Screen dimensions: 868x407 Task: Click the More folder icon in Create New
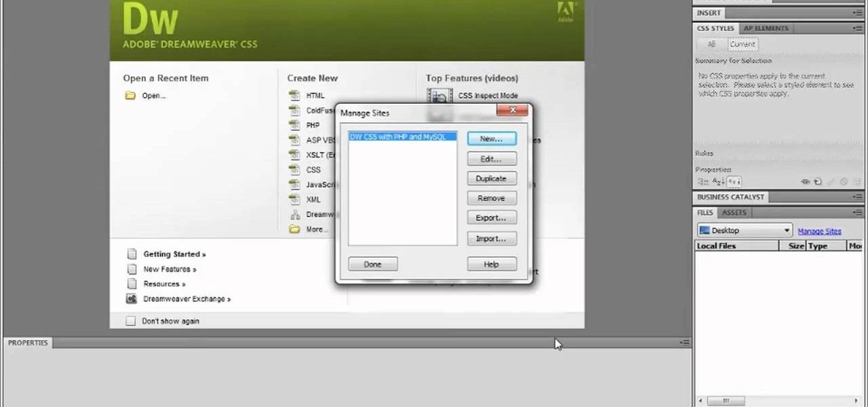point(294,229)
